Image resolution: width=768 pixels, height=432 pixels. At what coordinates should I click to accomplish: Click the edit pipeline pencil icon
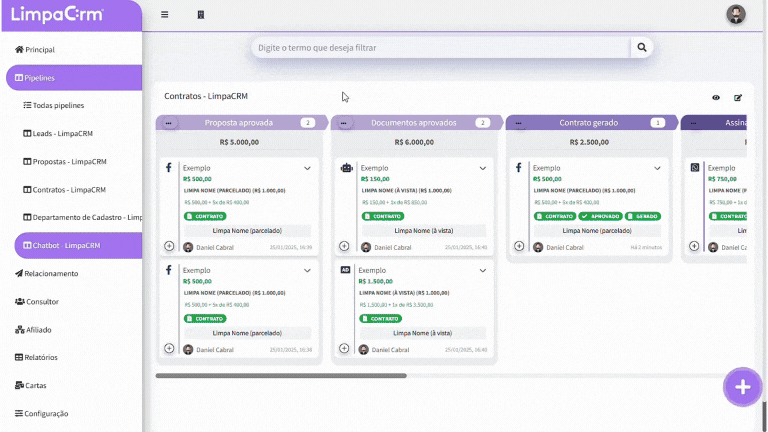(x=738, y=97)
